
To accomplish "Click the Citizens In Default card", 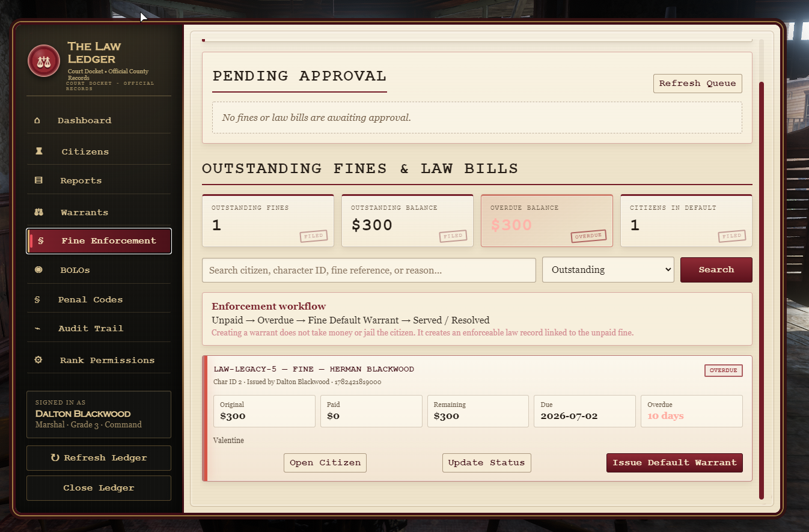I will point(686,221).
